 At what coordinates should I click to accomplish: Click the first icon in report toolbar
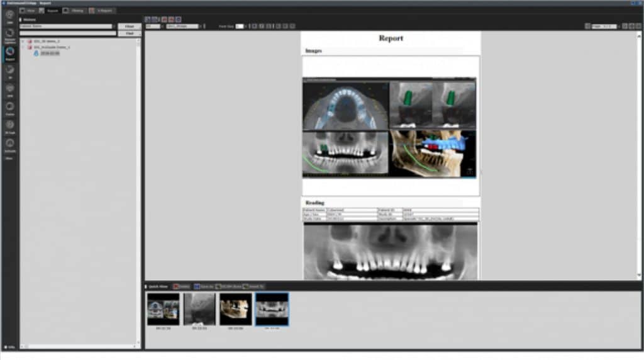[148, 20]
